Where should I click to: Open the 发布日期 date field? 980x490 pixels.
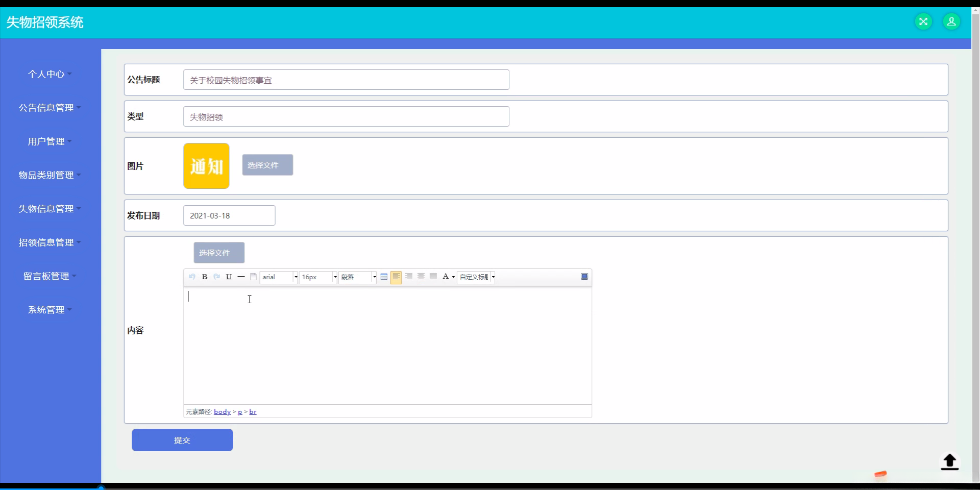[x=229, y=215]
